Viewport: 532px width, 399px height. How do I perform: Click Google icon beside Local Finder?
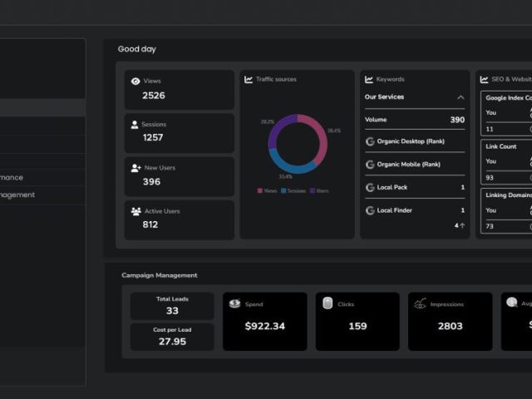pyautogui.click(x=370, y=210)
